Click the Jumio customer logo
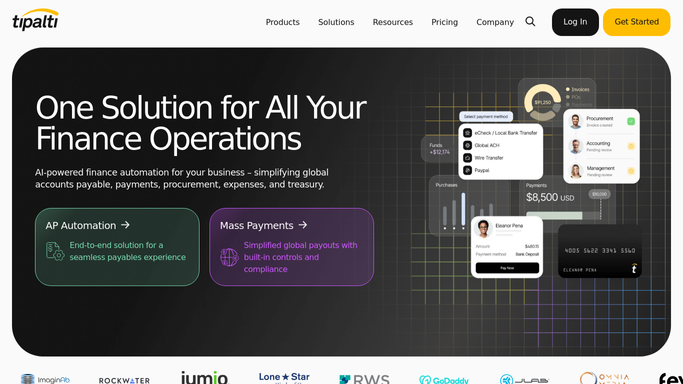The height and width of the screenshot is (384, 683). pyautogui.click(x=204, y=377)
